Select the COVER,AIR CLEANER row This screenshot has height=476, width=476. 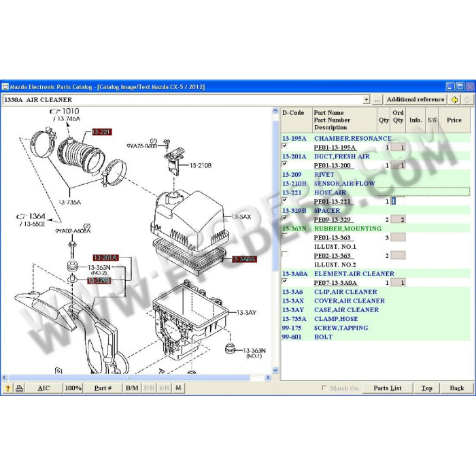(375, 301)
